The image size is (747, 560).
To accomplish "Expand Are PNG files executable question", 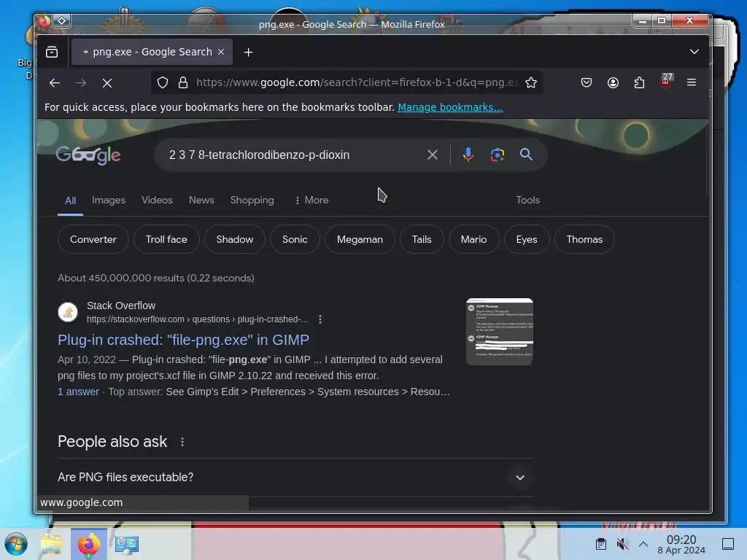I will pyautogui.click(x=295, y=477).
